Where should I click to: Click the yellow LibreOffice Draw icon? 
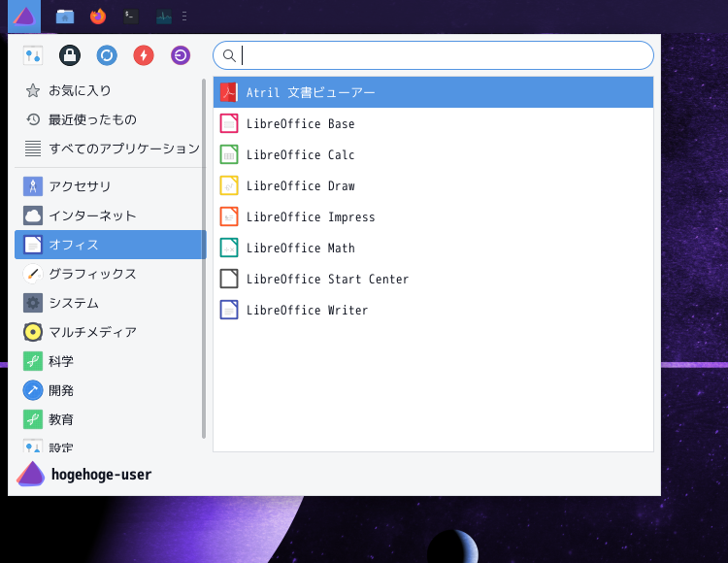coord(229,185)
